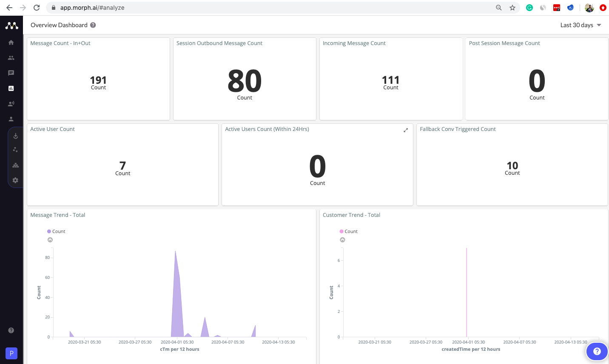This screenshot has height=364, width=609.
Task: Open the chat messages icon in sidebar
Action: pyautogui.click(x=11, y=73)
